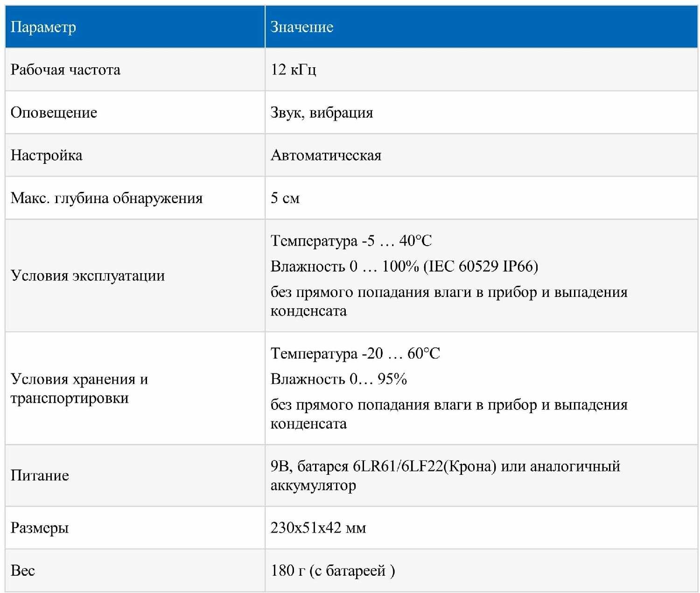Click the "12 кГц" value
The image size is (700, 593).
(293, 70)
